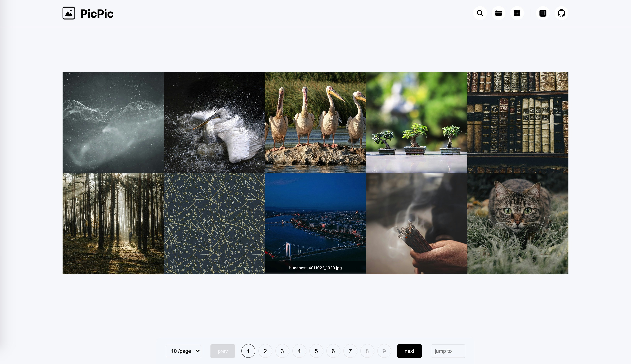Open page 2 of the gallery
This screenshot has width=631, height=364.
click(265, 351)
